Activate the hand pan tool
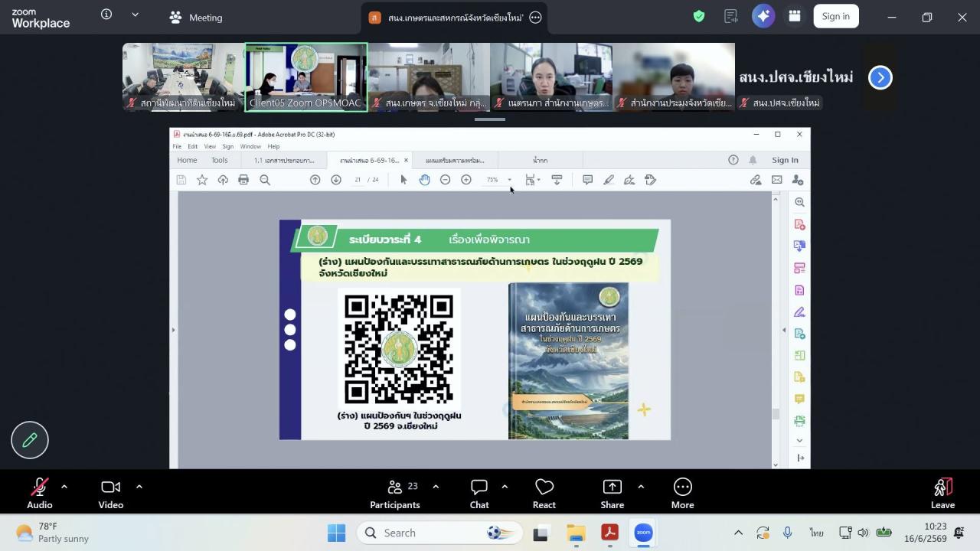 point(424,180)
